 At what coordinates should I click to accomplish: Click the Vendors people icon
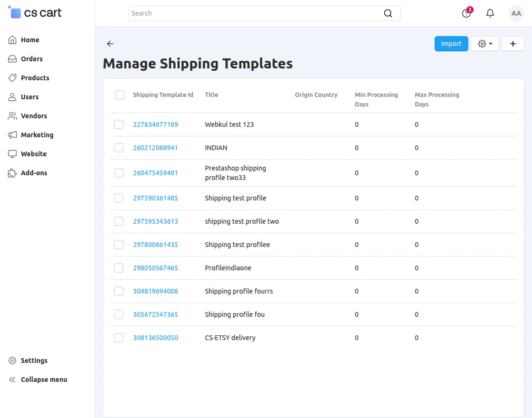tap(12, 116)
